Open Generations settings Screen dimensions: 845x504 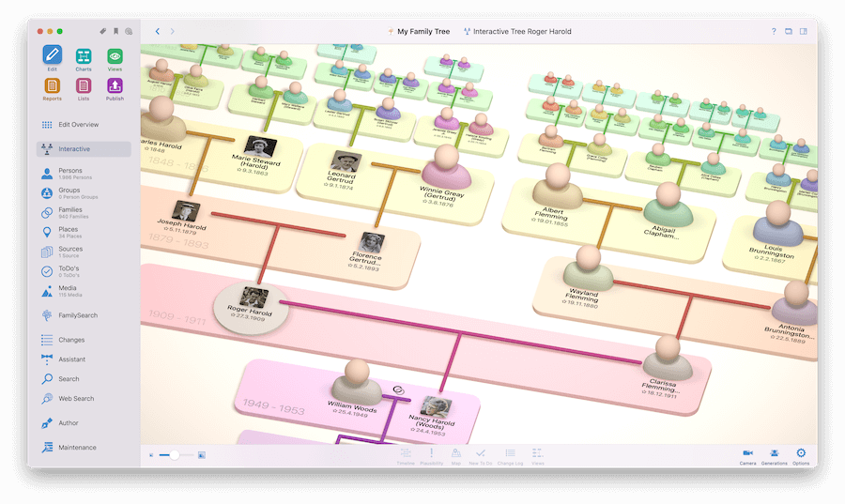[774, 456]
